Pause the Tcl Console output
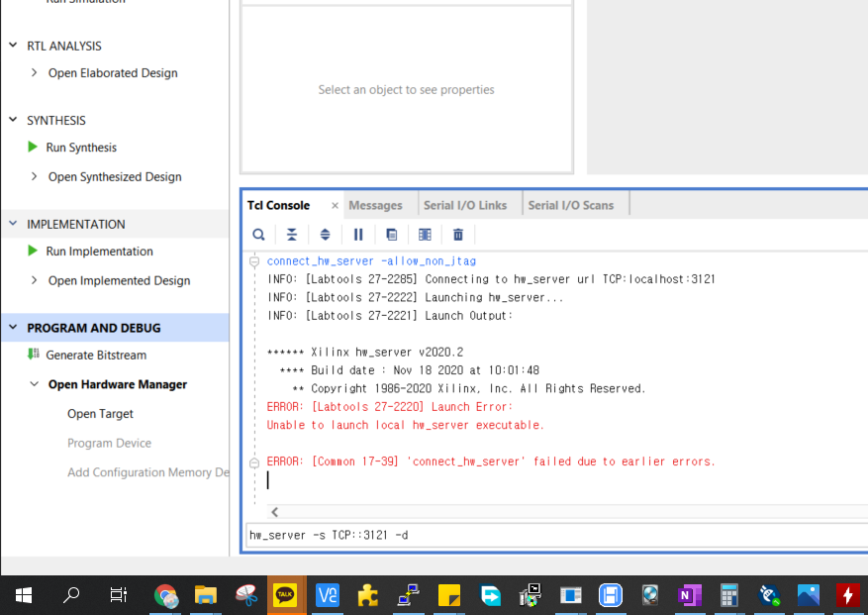The width and height of the screenshot is (868, 615). coord(358,235)
